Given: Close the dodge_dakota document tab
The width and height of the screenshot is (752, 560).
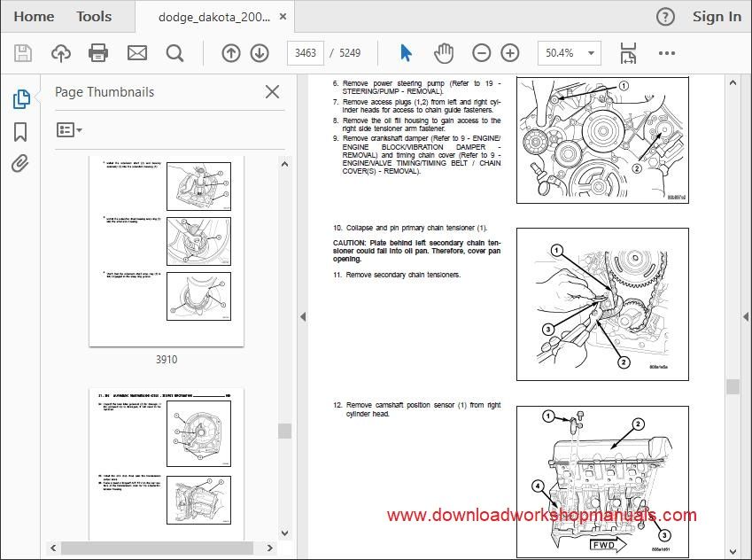Looking at the screenshot, I should tap(283, 16).
